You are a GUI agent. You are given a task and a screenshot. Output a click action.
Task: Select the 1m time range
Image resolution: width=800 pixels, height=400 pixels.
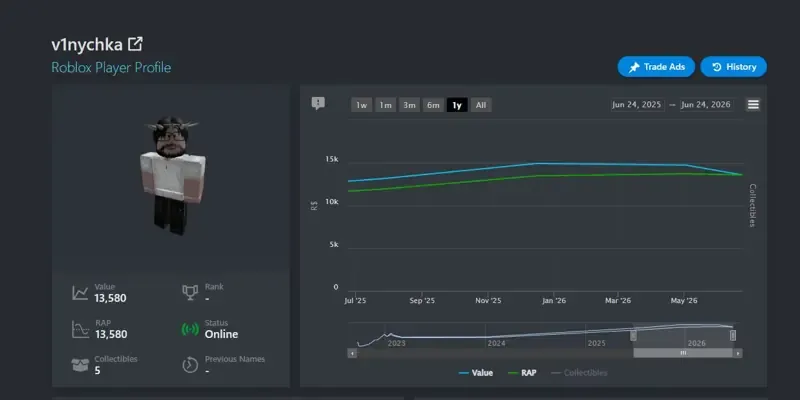click(x=385, y=105)
